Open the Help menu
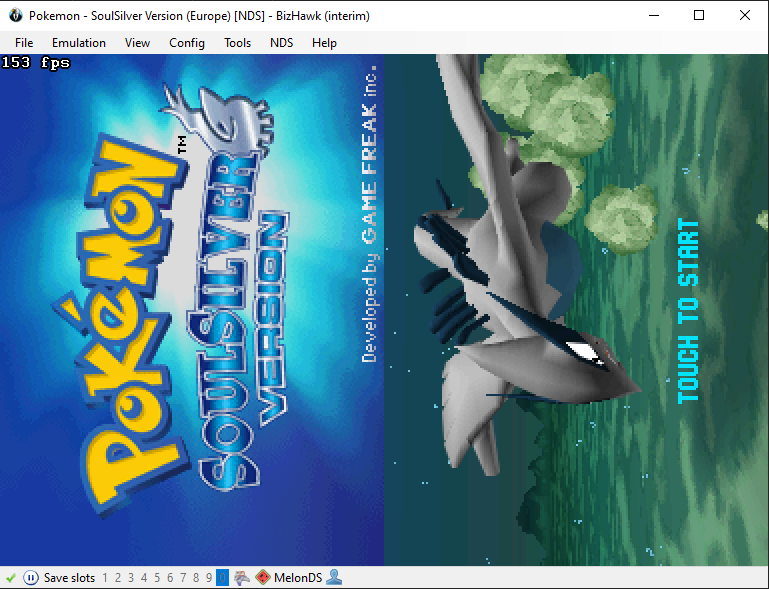Viewport: 769px width, 589px height. coord(324,43)
